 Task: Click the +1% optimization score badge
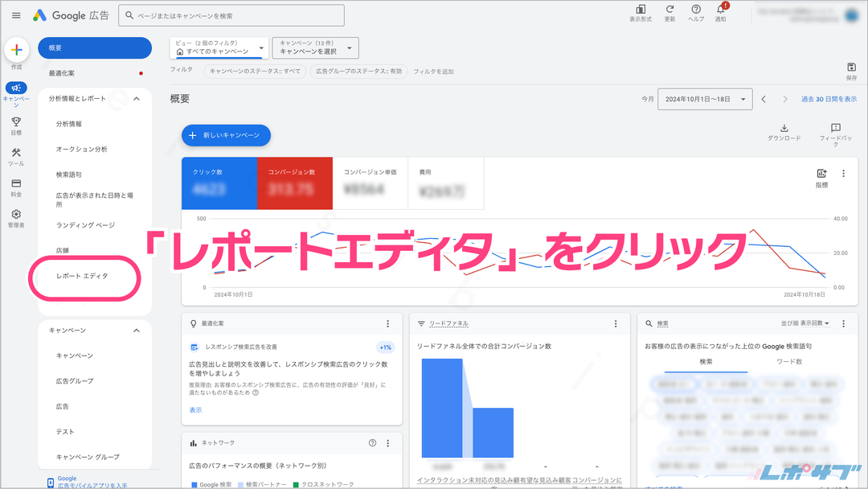(385, 347)
